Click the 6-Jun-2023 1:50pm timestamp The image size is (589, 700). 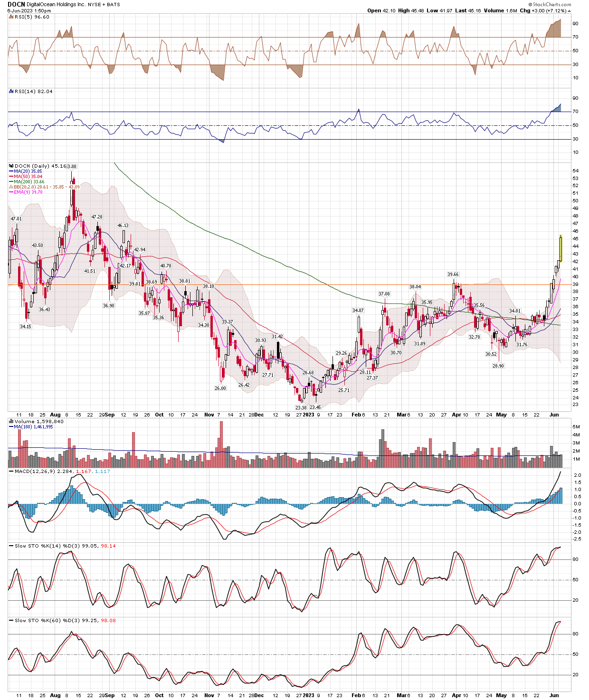point(29,10)
